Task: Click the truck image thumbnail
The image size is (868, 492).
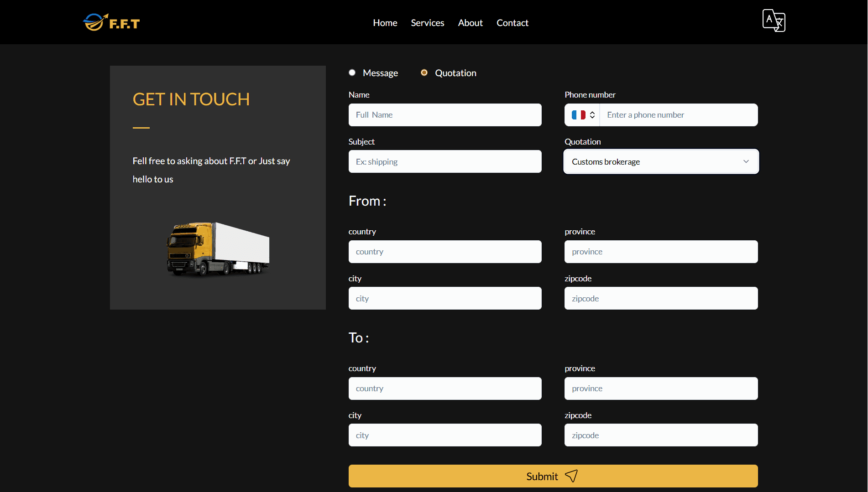Action: point(218,249)
